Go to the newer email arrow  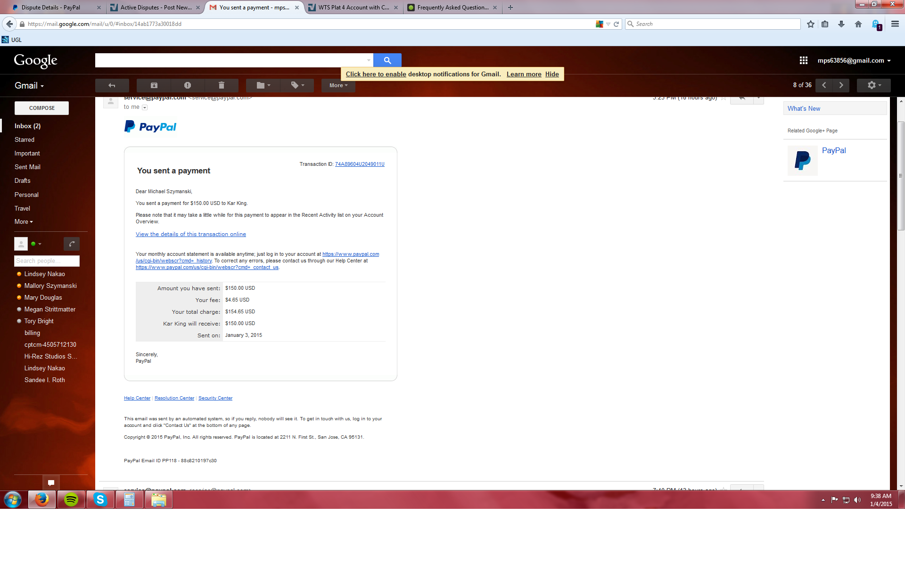[x=824, y=85]
